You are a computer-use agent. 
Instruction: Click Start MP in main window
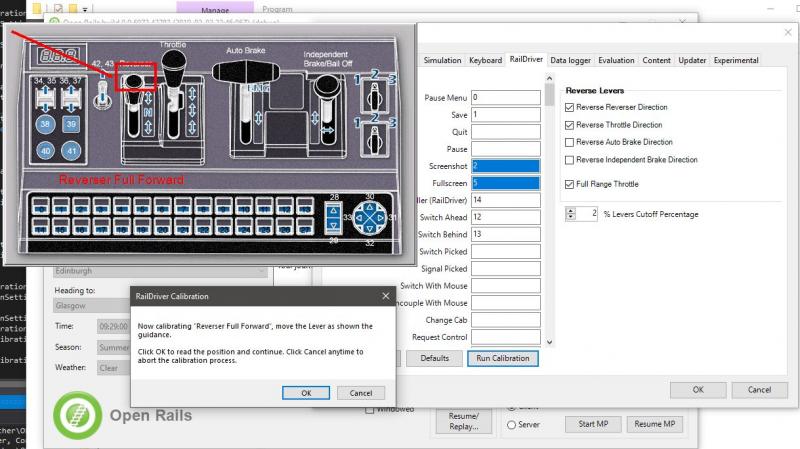pos(593,424)
